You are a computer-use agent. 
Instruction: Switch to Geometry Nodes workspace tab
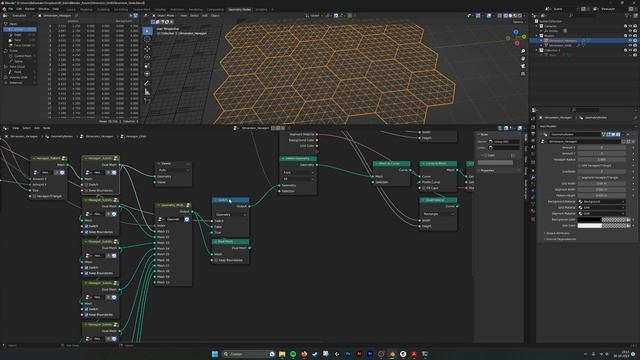click(x=240, y=9)
